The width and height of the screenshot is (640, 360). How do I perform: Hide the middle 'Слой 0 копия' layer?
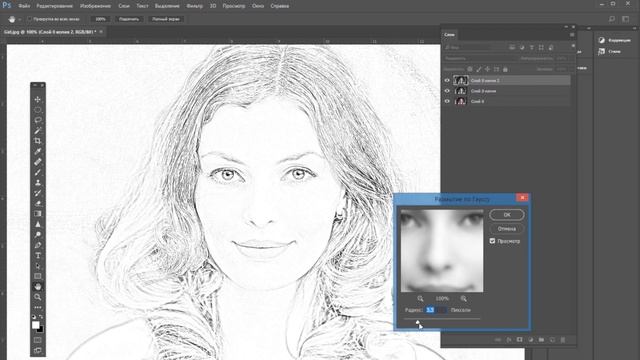(447, 91)
